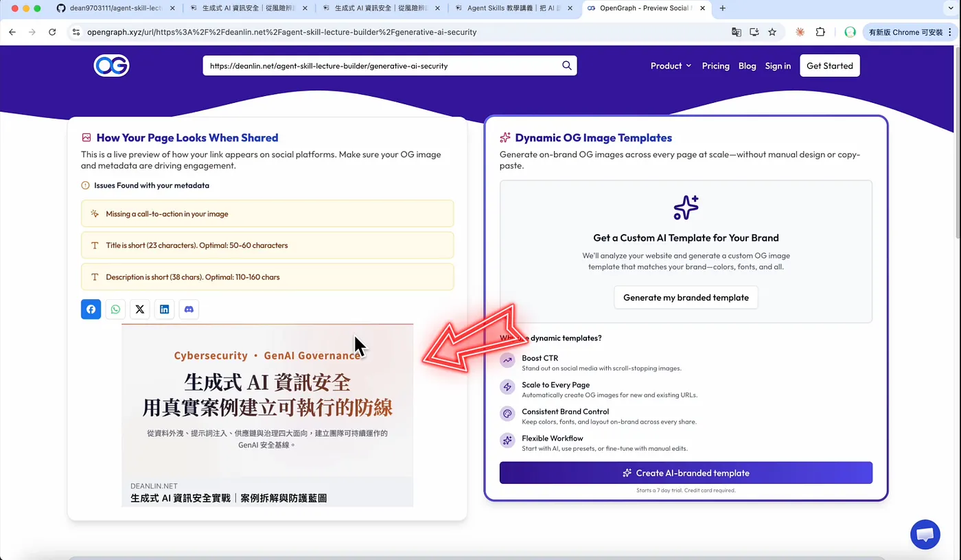Open the chat support bubble
Viewport: 961px width, 560px height.
pyautogui.click(x=925, y=535)
